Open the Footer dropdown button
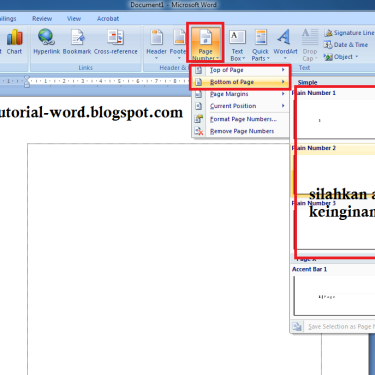Screen dimensions: 375x375 (x=178, y=45)
